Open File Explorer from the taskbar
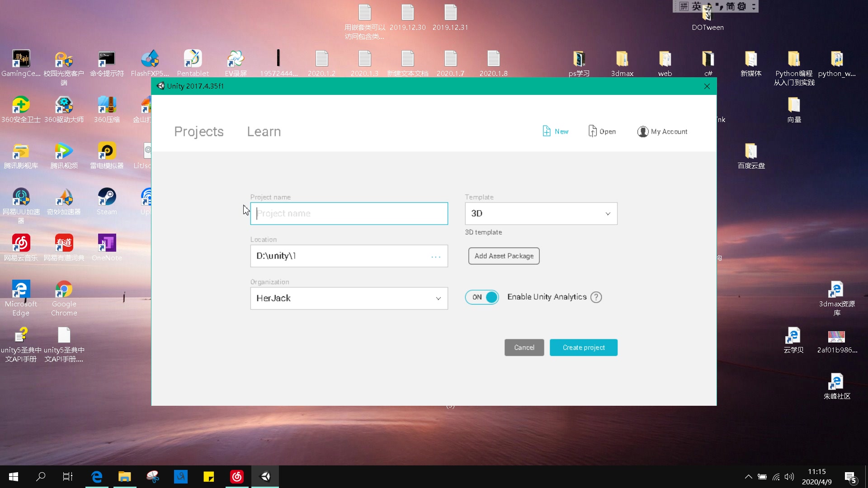Image resolution: width=868 pixels, height=488 pixels. coord(124,476)
